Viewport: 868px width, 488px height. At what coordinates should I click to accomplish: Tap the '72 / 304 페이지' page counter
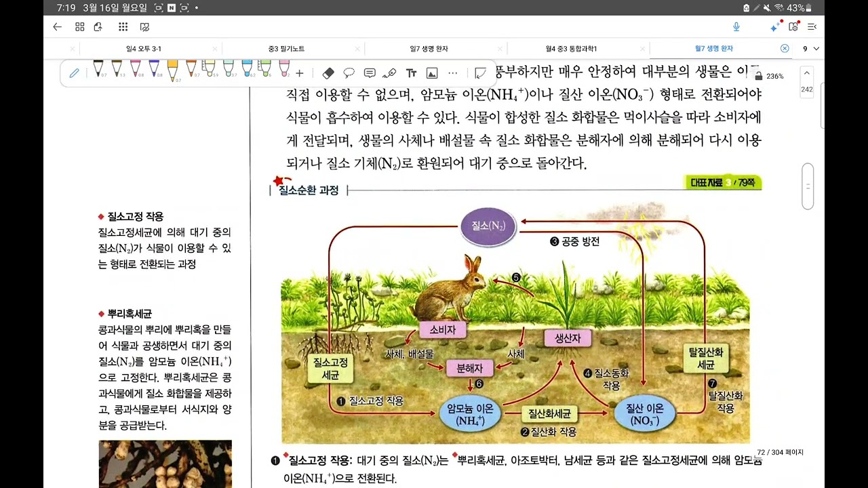pyautogui.click(x=780, y=452)
